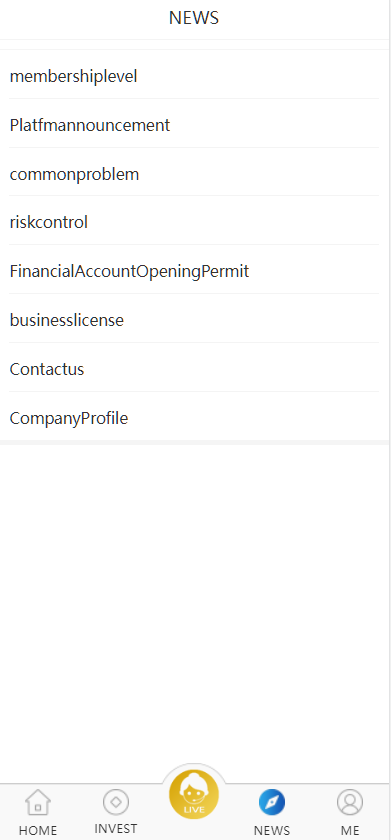The height and width of the screenshot is (840, 391).
Task: Tap the HOME house icon
Action: [38, 802]
